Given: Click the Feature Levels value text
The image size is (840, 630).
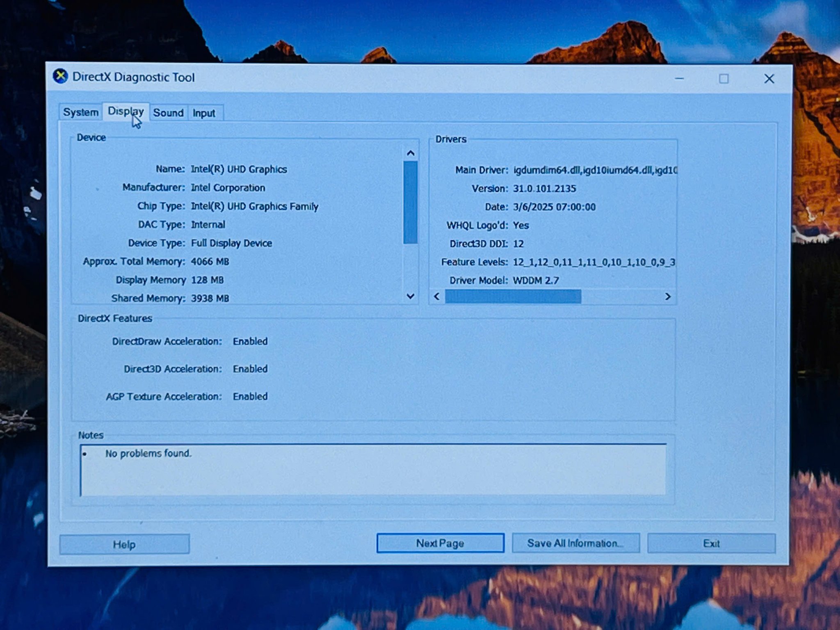Looking at the screenshot, I should pyautogui.click(x=594, y=262).
